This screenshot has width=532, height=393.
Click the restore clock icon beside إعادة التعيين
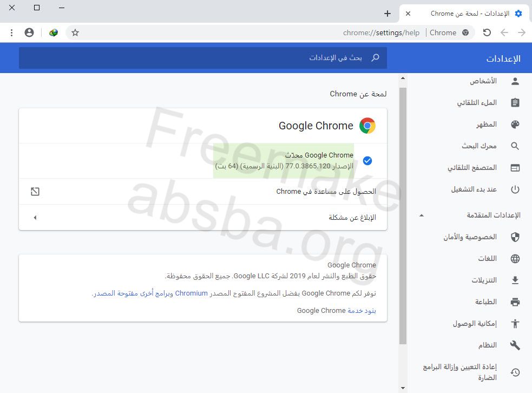tap(515, 372)
